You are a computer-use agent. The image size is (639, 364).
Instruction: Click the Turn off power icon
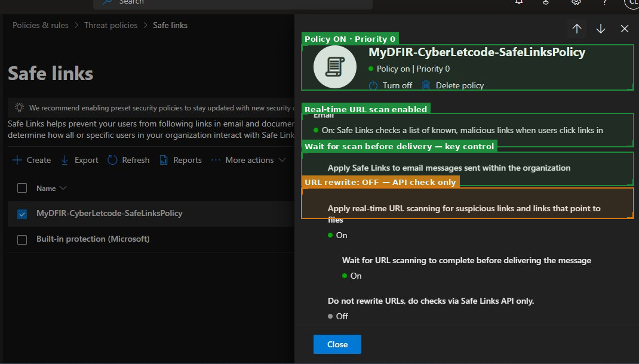(x=373, y=85)
